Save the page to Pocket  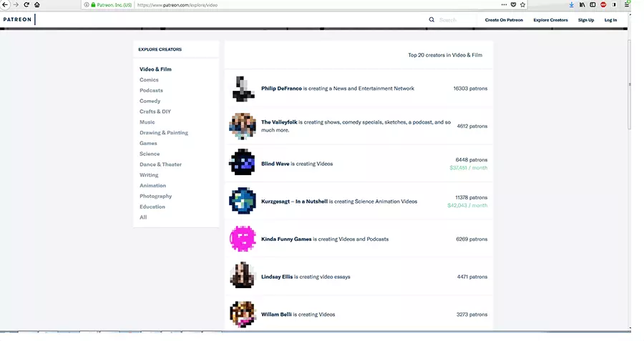tap(513, 4)
